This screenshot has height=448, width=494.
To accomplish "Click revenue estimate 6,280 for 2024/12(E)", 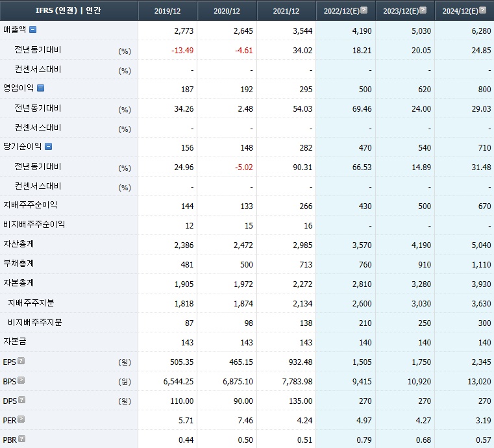I will pyautogui.click(x=481, y=31).
